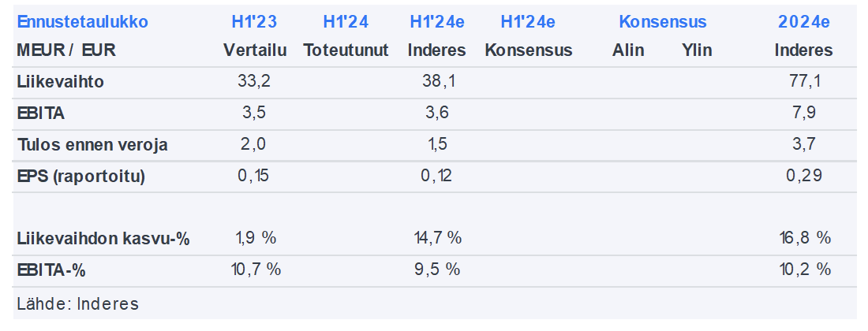
Task: Select the Alin consensus subheader
Action: 628,50
